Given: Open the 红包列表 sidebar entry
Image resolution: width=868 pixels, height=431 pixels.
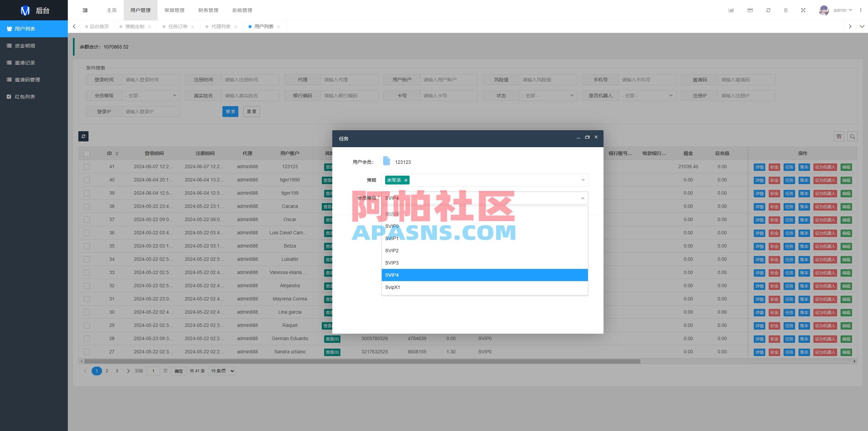Looking at the screenshot, I should 24,96.
